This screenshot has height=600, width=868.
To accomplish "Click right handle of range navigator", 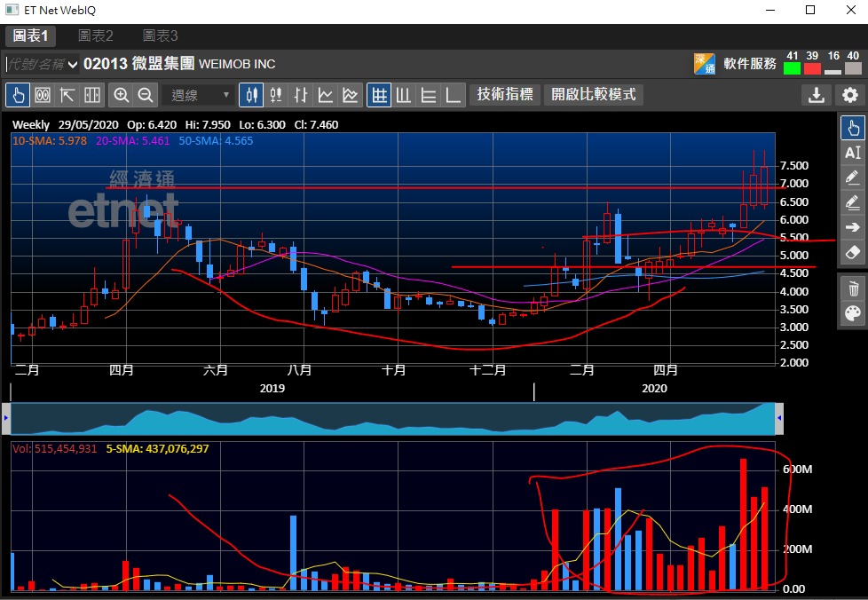I will 779,418.
